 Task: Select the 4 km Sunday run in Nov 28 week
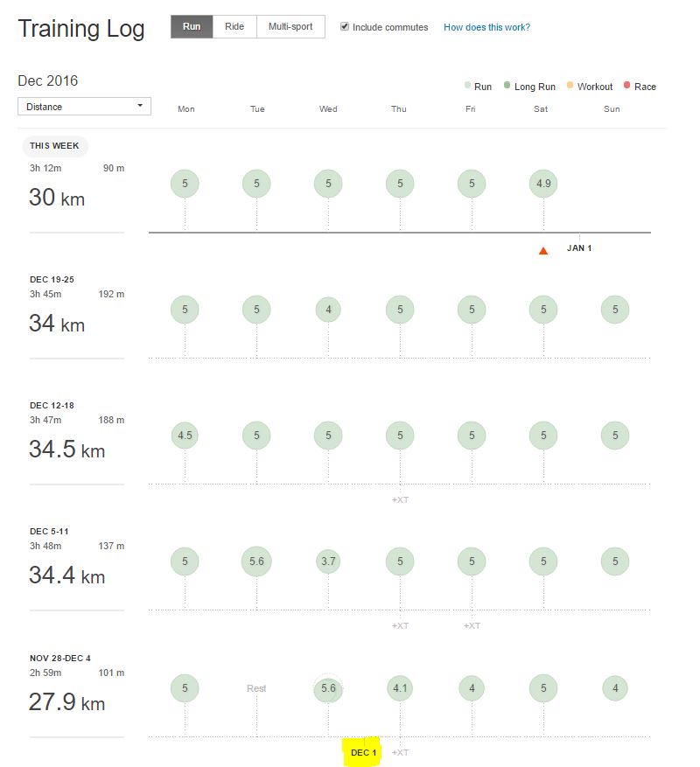tap(614, 688)
